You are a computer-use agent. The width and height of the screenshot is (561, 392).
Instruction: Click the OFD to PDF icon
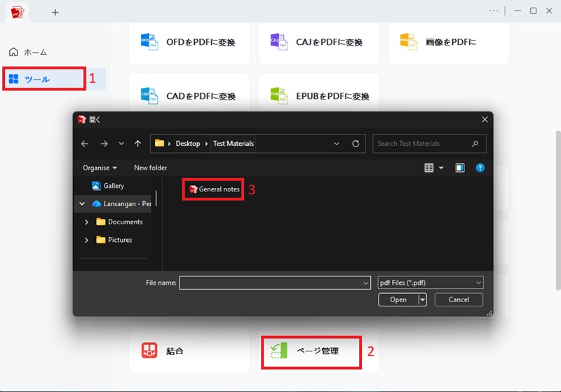click(149, 42)
